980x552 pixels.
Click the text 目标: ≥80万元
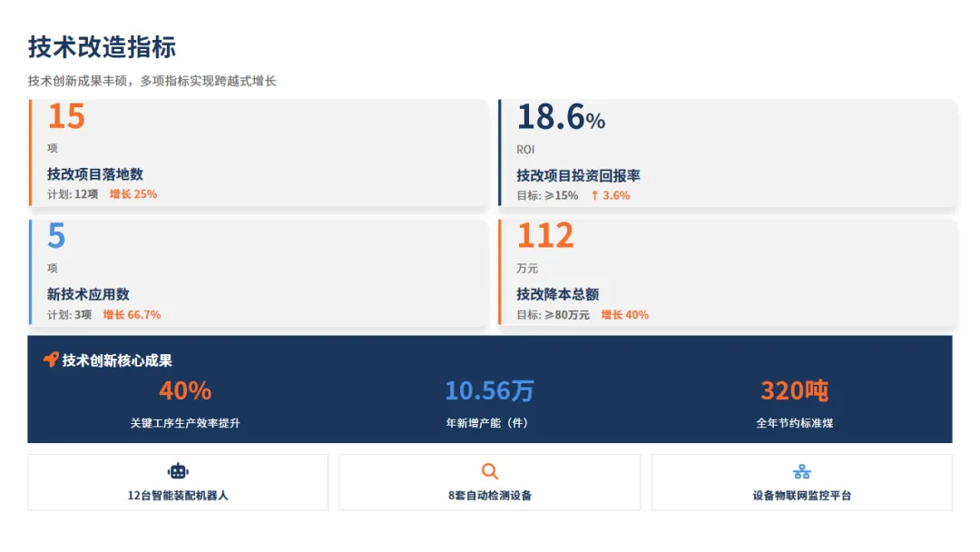(x=553, y=314)
